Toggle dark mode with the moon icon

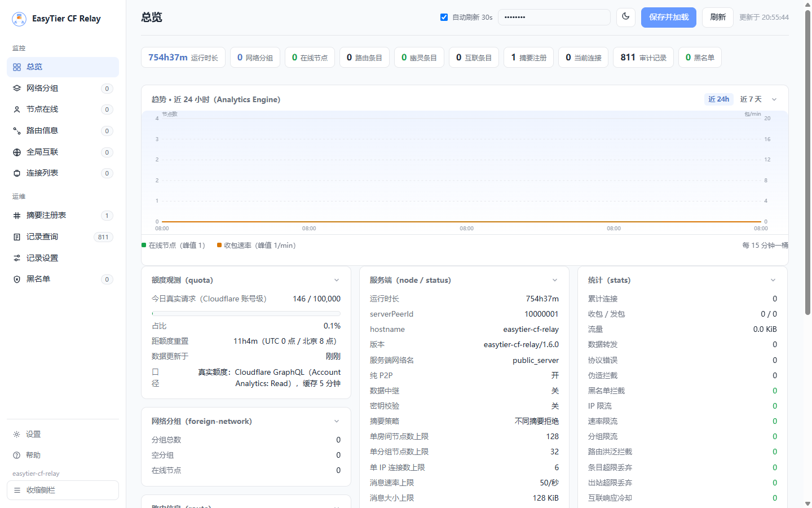pos(626,17)
